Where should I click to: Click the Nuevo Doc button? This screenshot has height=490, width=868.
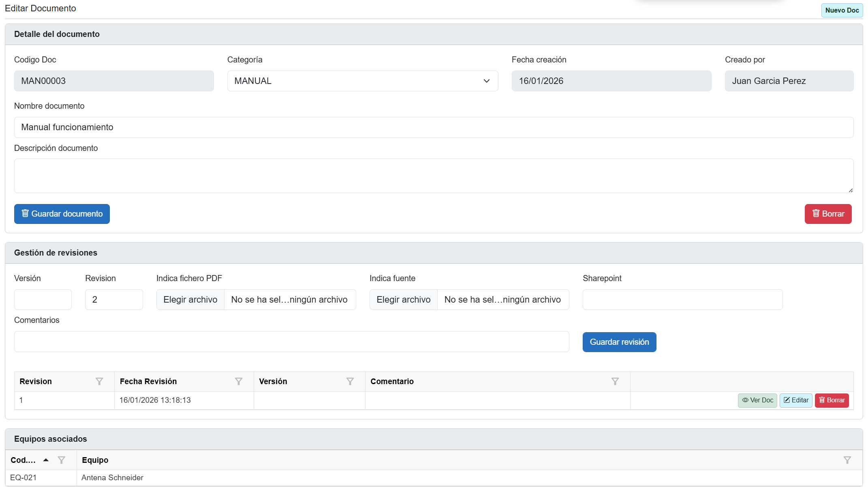click(x=842, y=10)
